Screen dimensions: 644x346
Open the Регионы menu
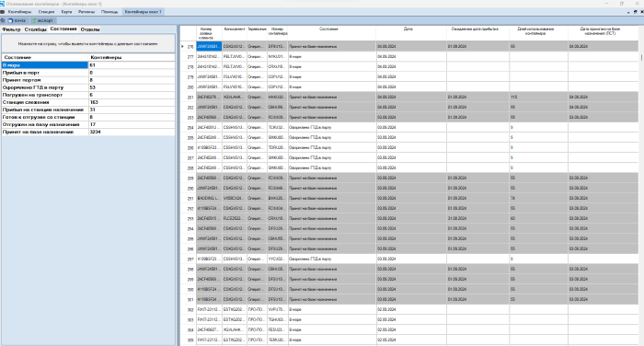pyautogui.click(x=86, y=12)
